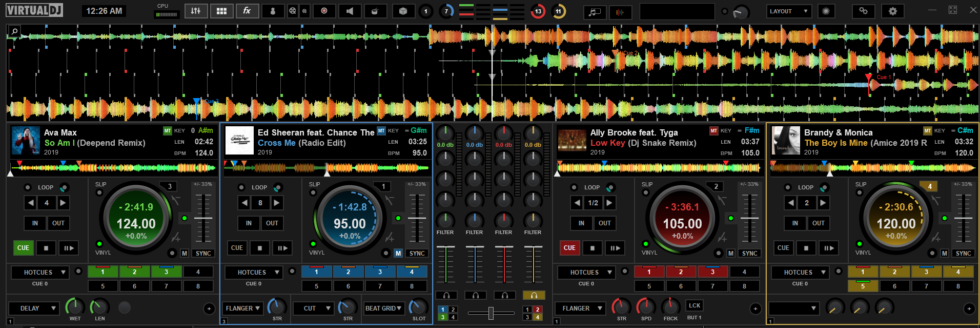The height and width of the screenshot is (328, 980).
Task: Toggle headphone cue for mixer channel 3
Action: point(505,295)
